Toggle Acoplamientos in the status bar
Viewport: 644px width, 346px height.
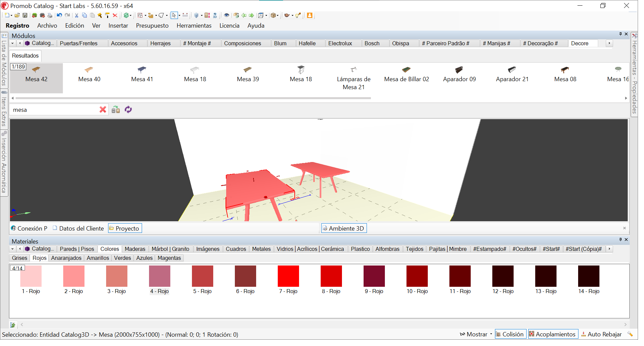[x=553, y=334]
